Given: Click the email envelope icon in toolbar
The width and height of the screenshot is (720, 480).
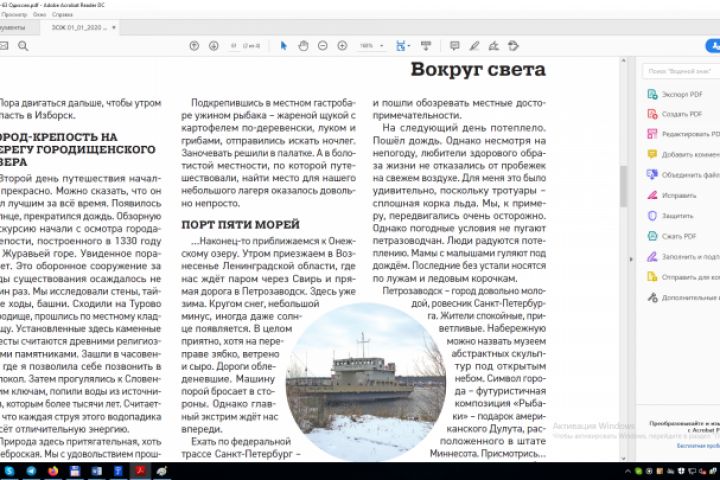Looking at the screenshot, I should click(3, 46).
